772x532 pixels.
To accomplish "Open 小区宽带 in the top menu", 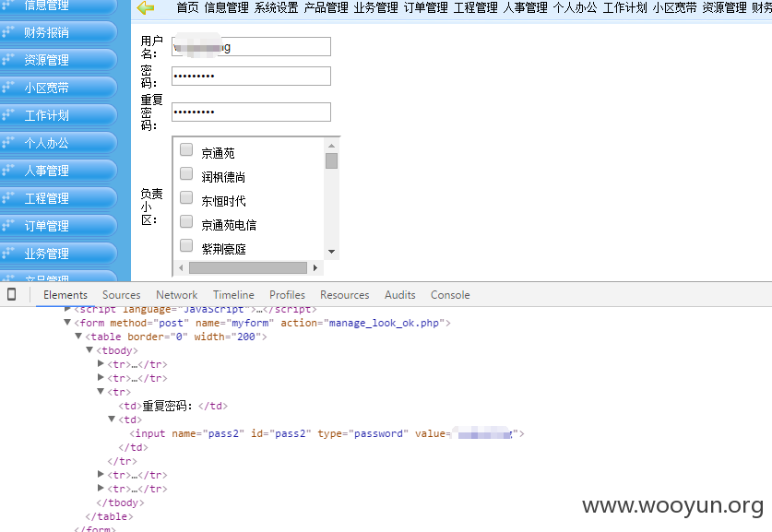I will 674,8.
